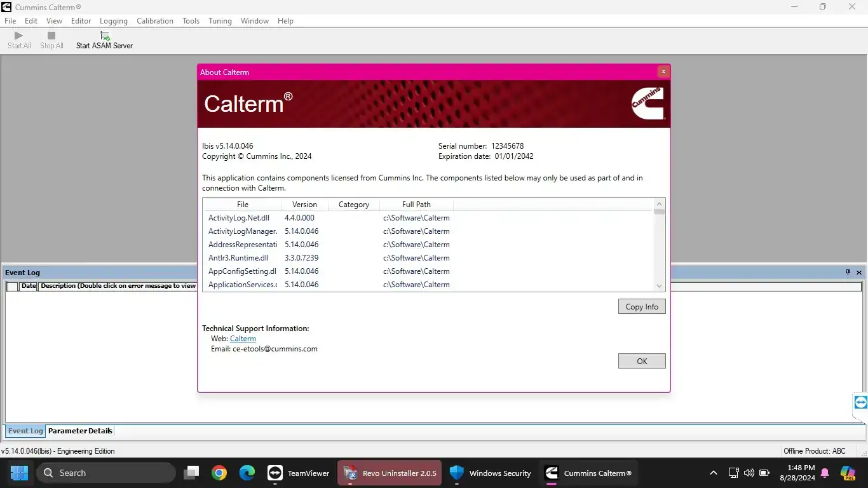The image size is (868, 488).
Task: Switch to Revo Uninstaller 2.0.5 in taskbar
Action: pos(390,473)
